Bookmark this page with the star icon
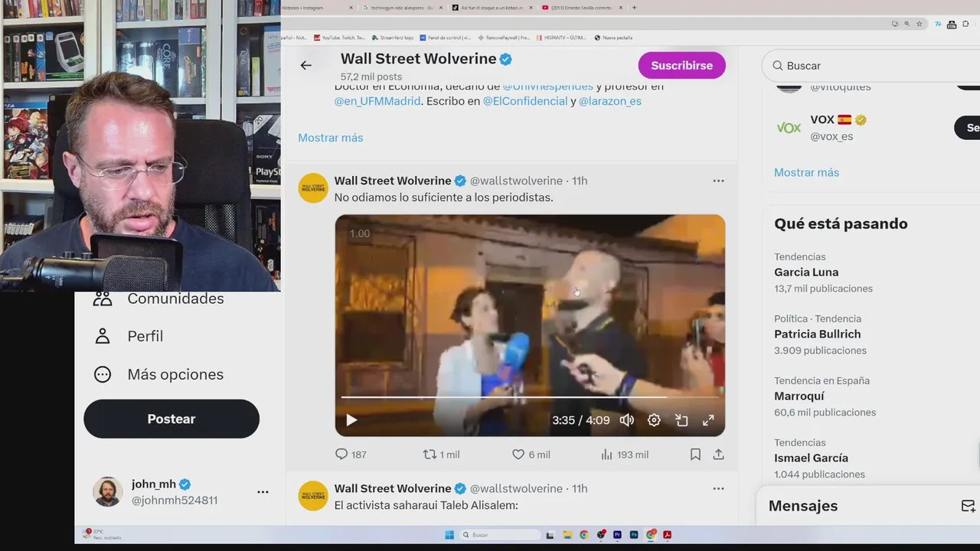Screen dimensions: 980x551 pyautogui.click(x=920, y=24)
